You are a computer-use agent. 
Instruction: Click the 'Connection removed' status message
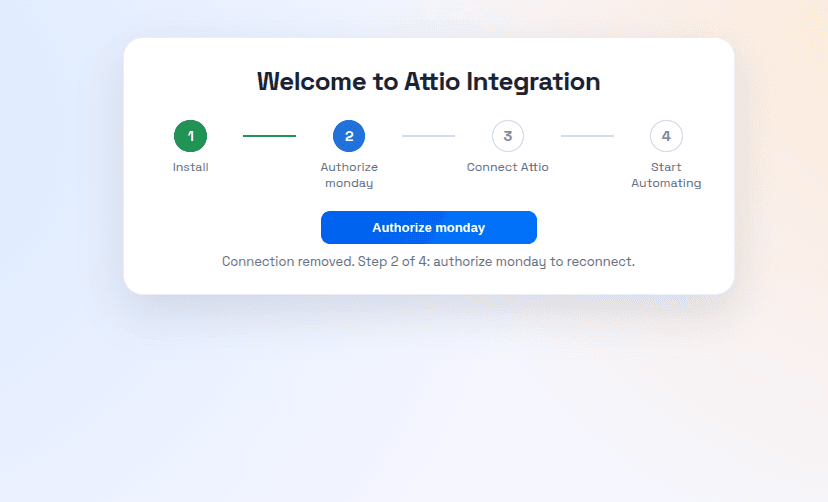[x=429, y=261]
